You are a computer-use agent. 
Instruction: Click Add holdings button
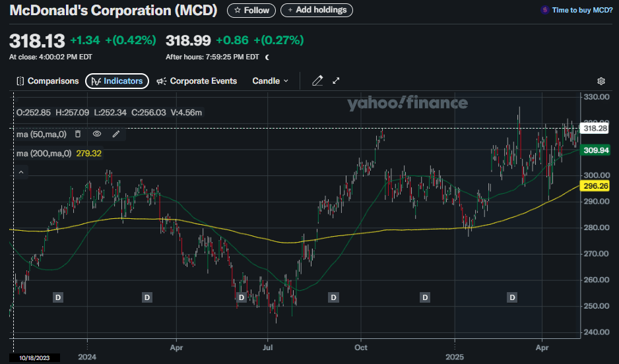tap(317, 11)
